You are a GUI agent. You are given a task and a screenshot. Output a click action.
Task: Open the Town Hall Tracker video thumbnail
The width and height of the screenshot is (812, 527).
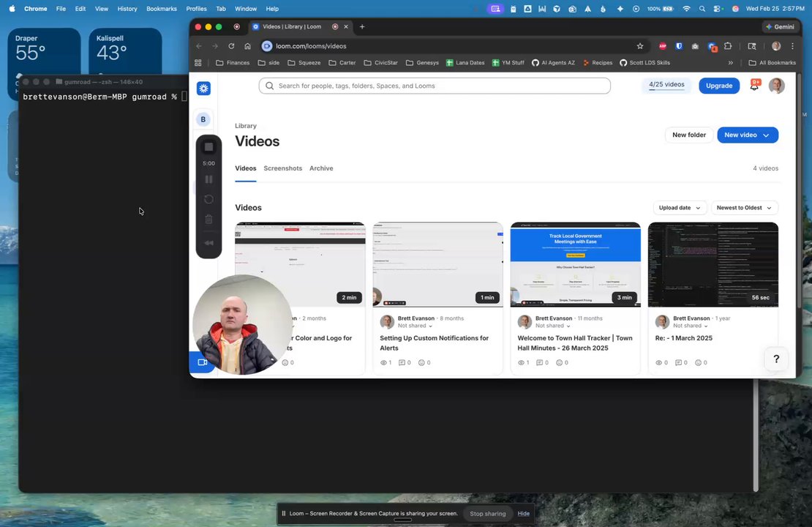coord(575,265)
